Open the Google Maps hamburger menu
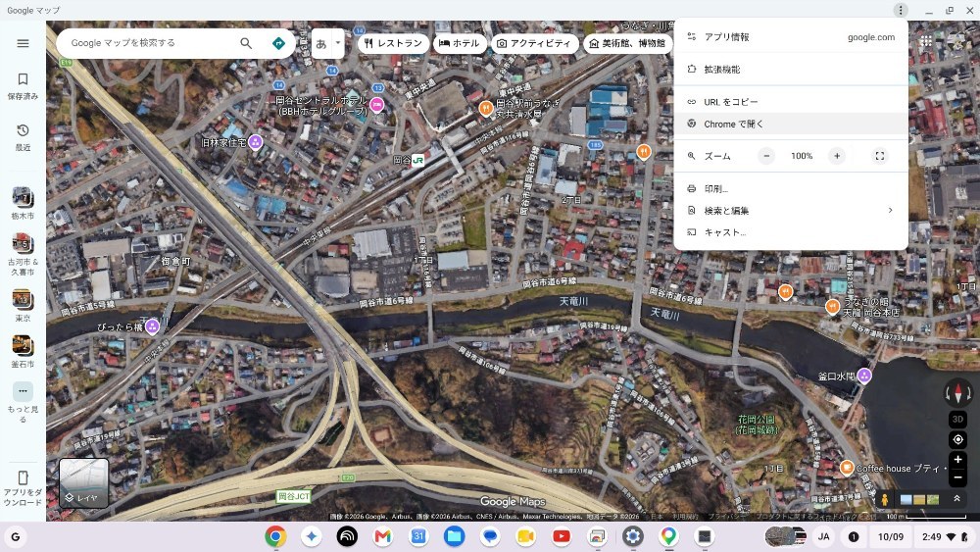This screenshot has width=980, height=552. point(24,43)
